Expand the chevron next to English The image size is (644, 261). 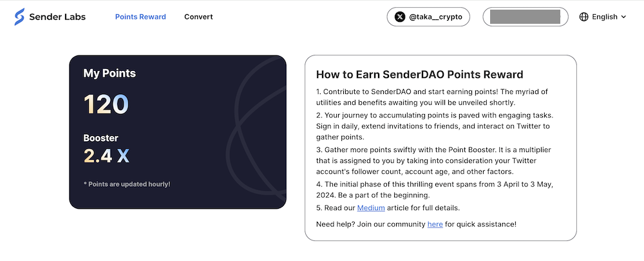623,17
